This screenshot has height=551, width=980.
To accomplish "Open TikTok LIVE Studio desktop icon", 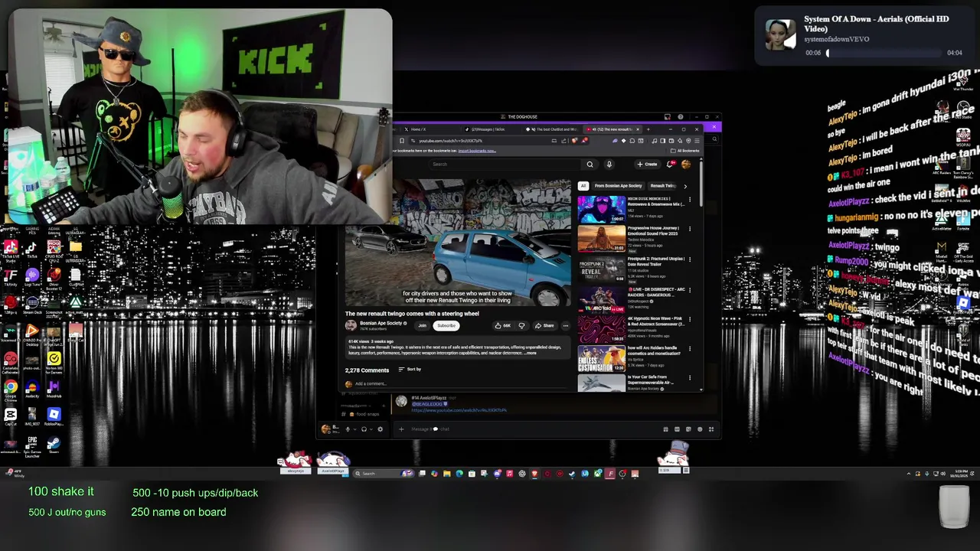I will click(11, 250).
